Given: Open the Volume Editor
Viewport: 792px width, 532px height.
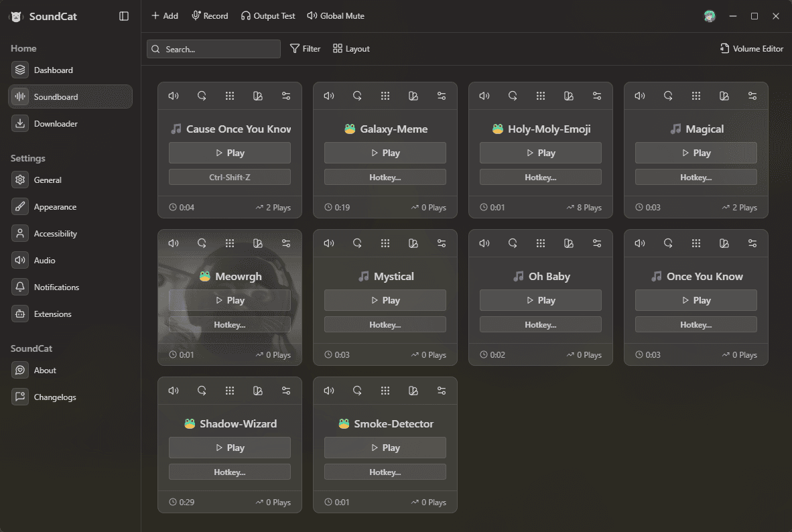Looking at the screenshot, I should tap(751, 48).
